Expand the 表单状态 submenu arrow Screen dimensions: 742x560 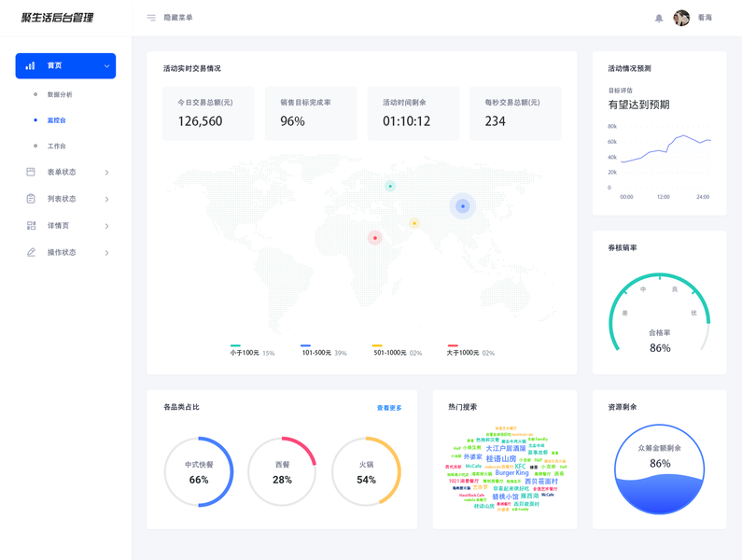pos(107,173)
